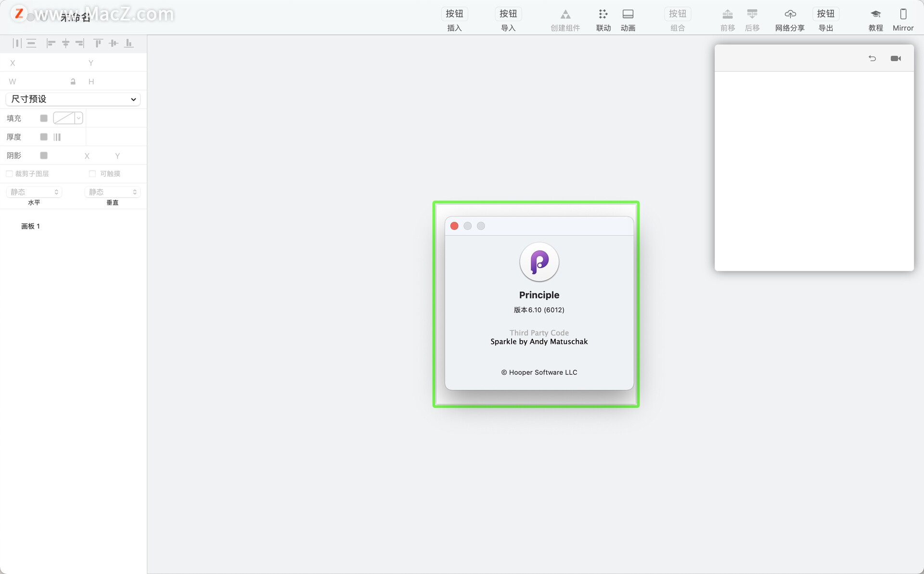Click the shadow Y offset field

coord(117,156)
